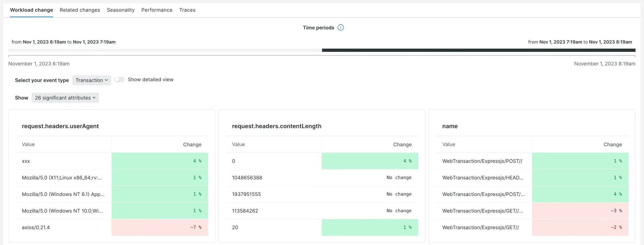Click the light gray previous period bar
Screen dimensions: 644x245
pos(165,50)
